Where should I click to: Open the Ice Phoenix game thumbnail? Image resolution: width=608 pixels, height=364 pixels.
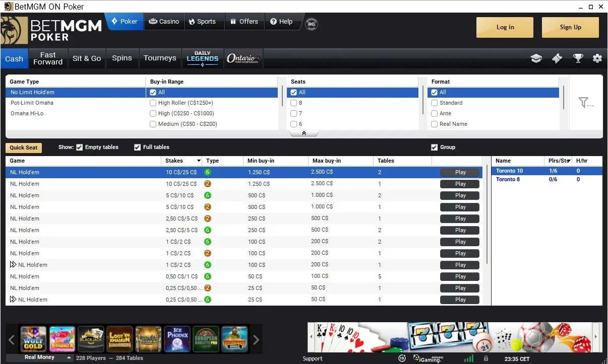click(177, 339)
